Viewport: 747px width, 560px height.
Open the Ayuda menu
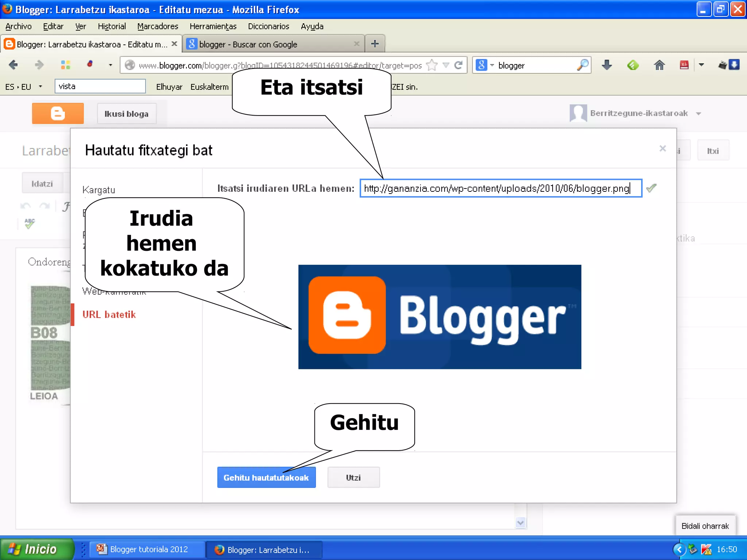coord(312,26)
